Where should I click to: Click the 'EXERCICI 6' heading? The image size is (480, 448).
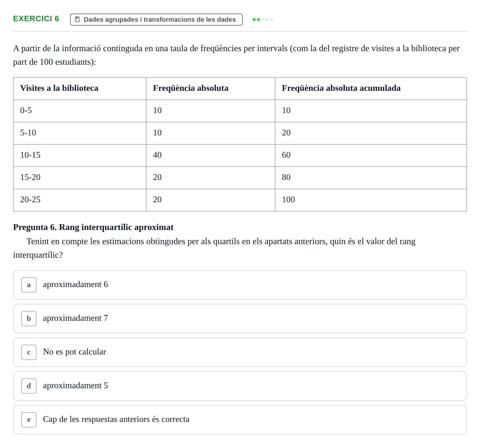coord(36,18)
